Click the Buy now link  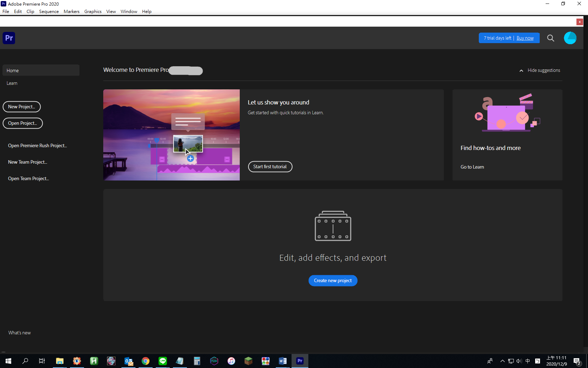tap(525, 38)
